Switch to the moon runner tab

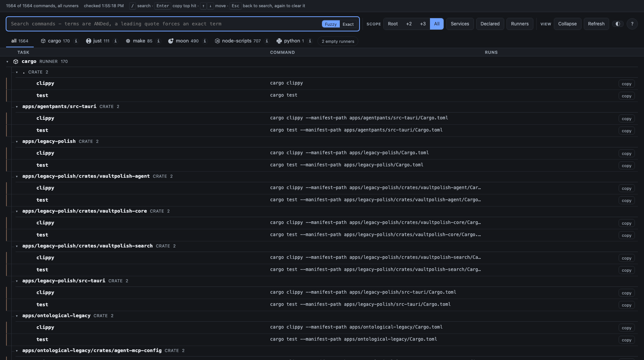[183, 41]
